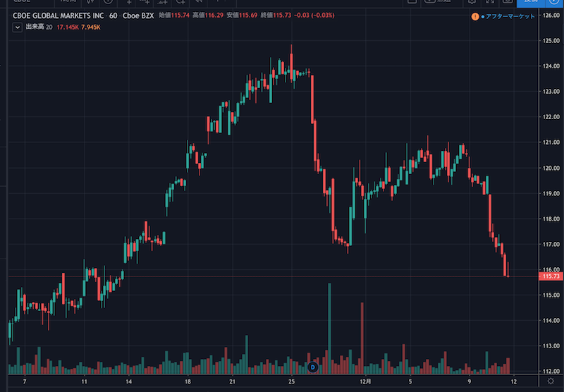564x392 pixels.
Task: Click the After Market label link
Action: click(x=508, y=16)
